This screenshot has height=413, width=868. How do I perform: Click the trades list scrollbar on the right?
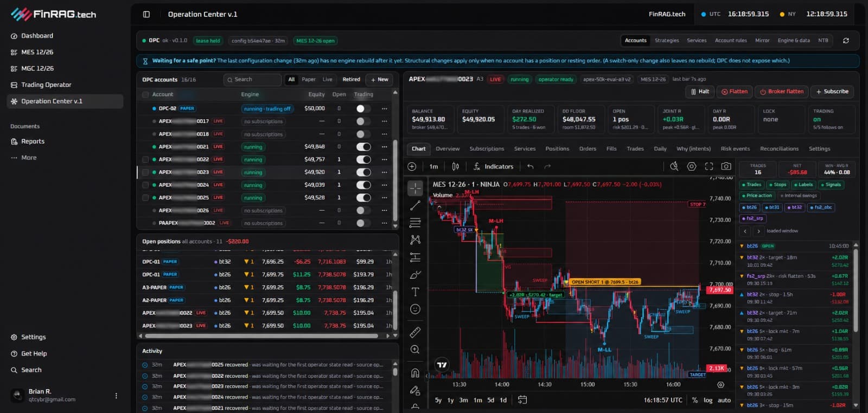(x=856, y=290)
